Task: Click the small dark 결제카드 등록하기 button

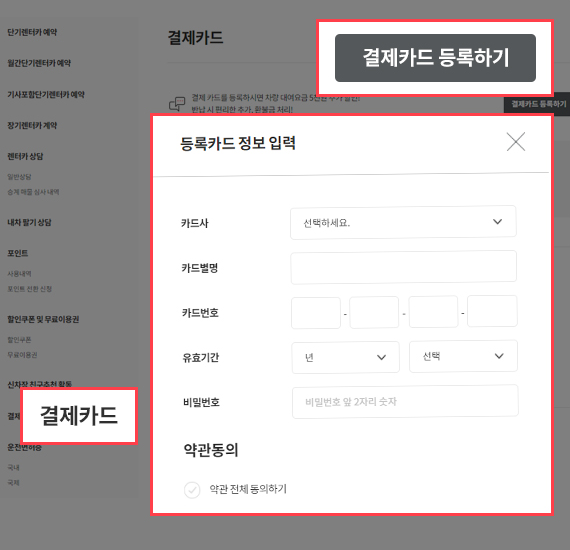Action: (537, 104)
